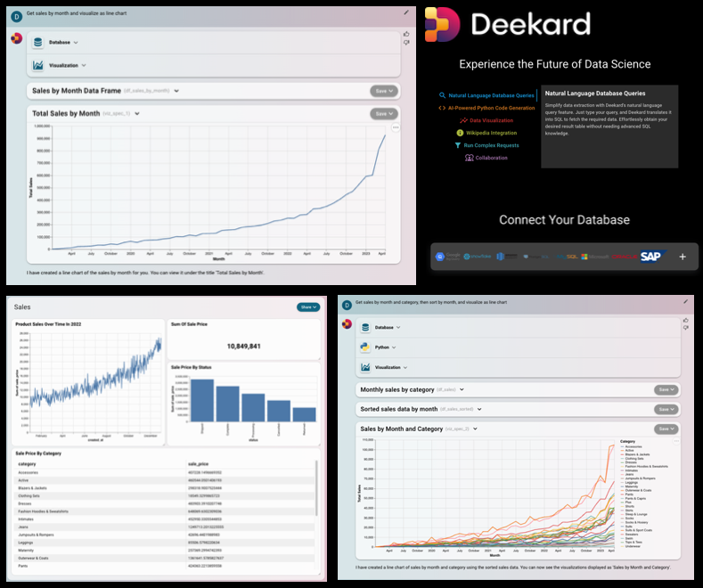Click the code brackets icon for Python Code Generation

tap(442, 108)
